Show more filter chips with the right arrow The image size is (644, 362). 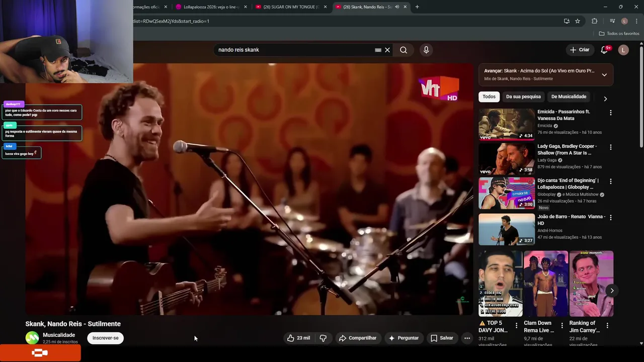coord(605,99)
